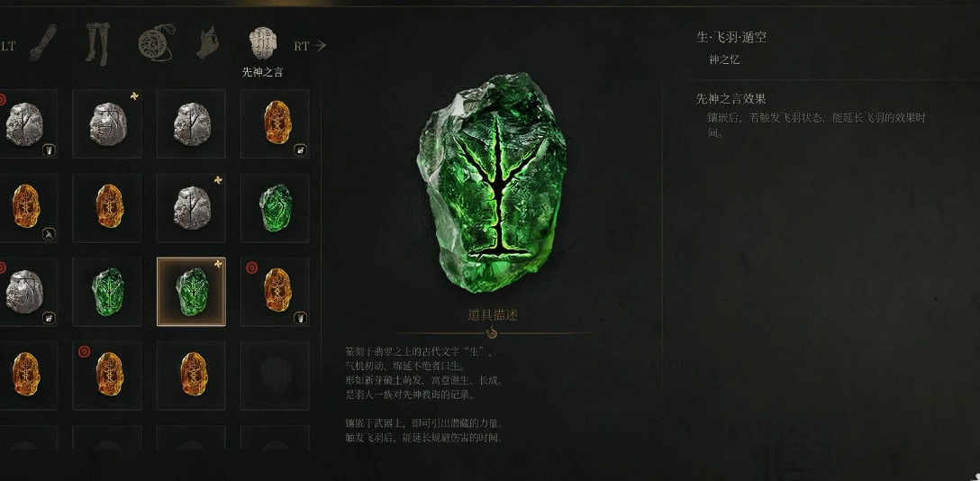Pick second-row silver rune with pinwheel mark
Image resolution: width=980 pixels, height=481 pixels.
tap(191, 208)
